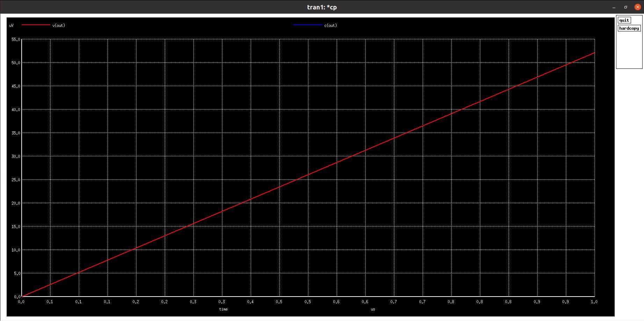Screen dimensions: 644x321
Task: Click the 0.0 origin tick label
Action: pyautogui.click(x=22, y=301)
